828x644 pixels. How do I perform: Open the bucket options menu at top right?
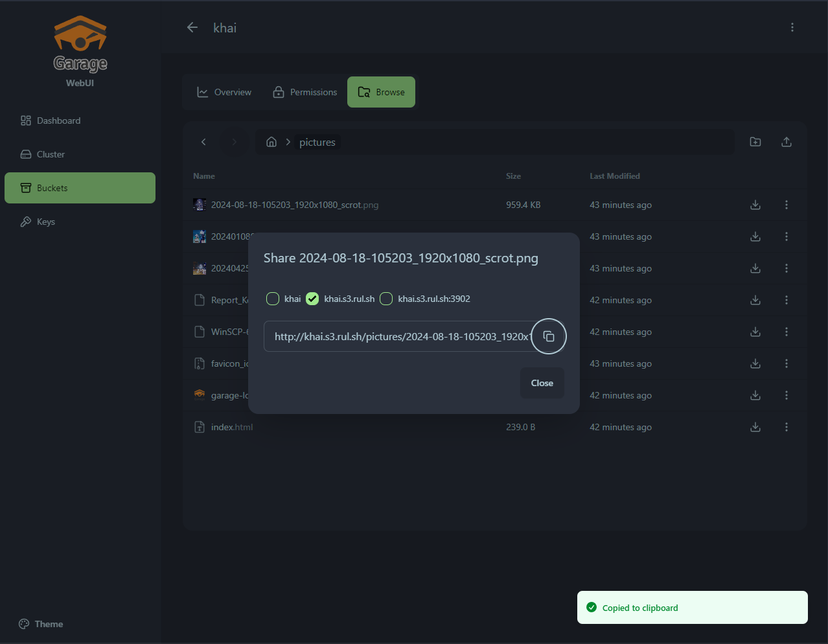coord(792,27)
